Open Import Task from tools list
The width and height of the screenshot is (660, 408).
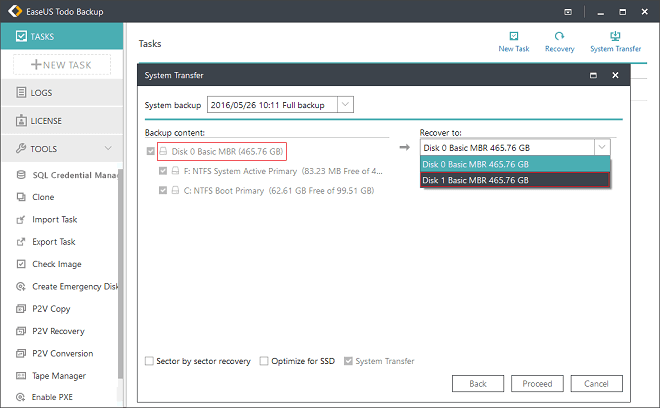click(55, 219)
